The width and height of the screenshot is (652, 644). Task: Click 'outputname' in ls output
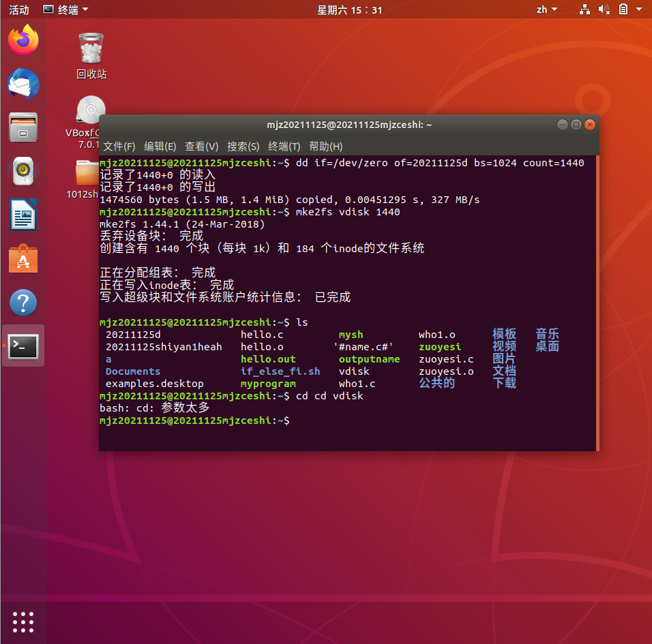tap(369, 359)
